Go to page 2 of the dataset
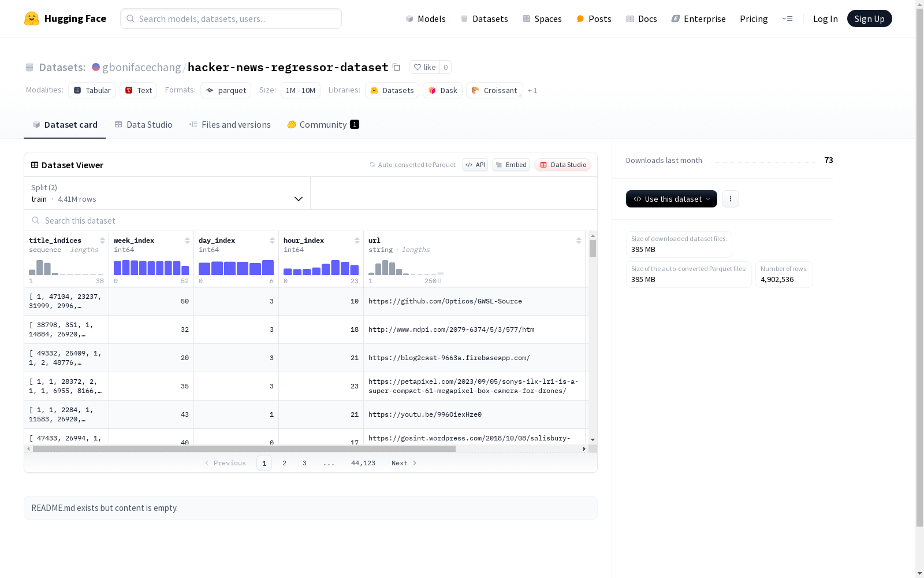924x578 pixels. click(284, 463)
